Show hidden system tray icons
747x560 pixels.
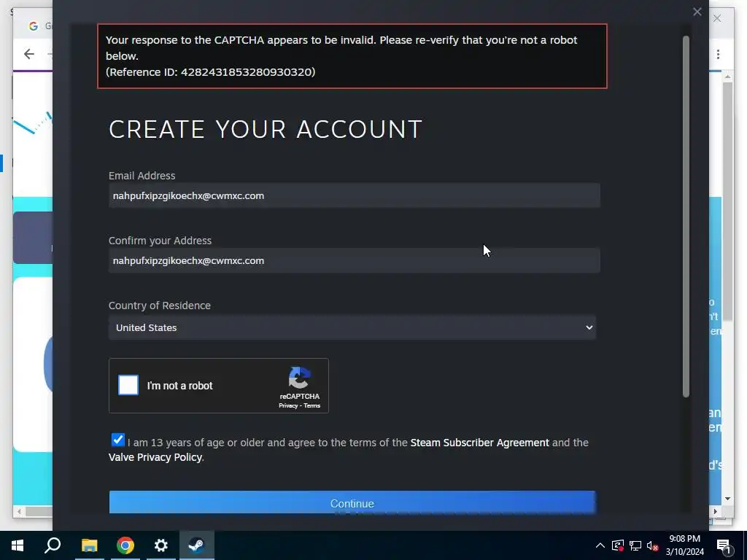(600, 545)
